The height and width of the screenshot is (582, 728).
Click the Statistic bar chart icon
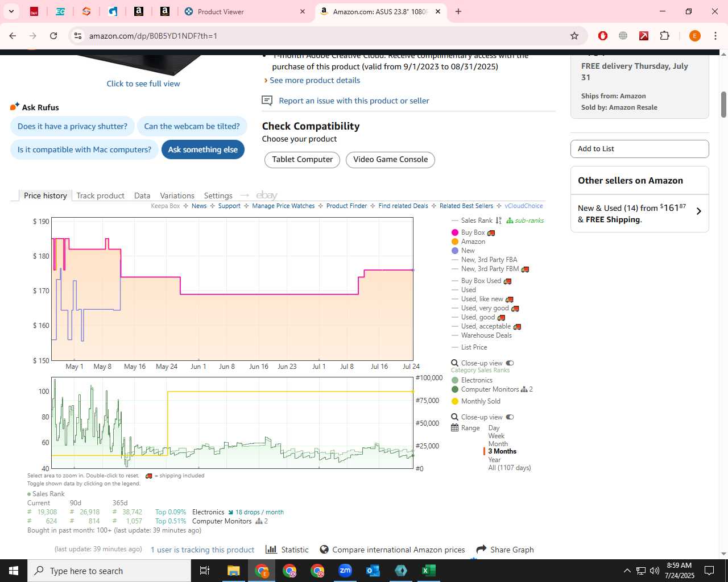[x=271, y=549]
